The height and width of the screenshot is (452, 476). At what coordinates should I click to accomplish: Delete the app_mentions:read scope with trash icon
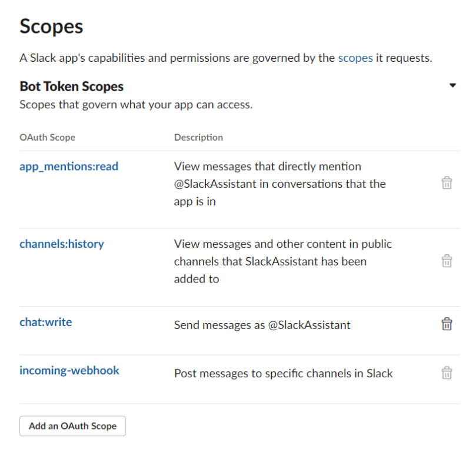point(447,183)
